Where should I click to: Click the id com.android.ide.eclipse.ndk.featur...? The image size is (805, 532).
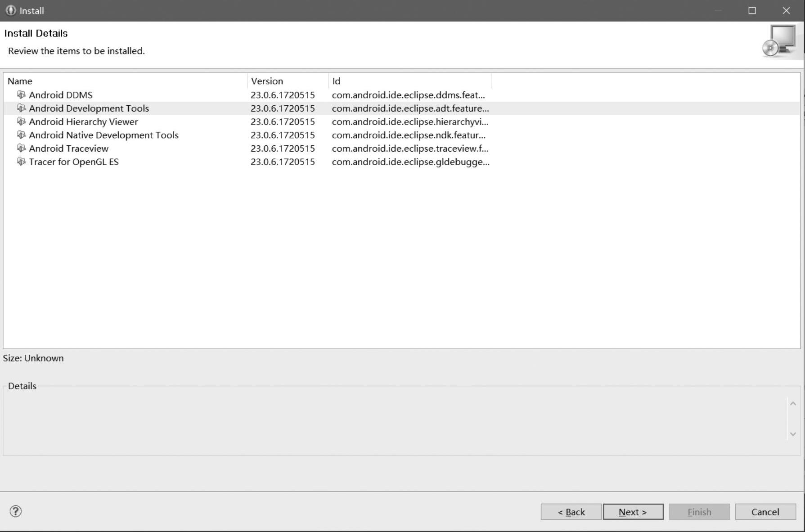click(409, 135)
